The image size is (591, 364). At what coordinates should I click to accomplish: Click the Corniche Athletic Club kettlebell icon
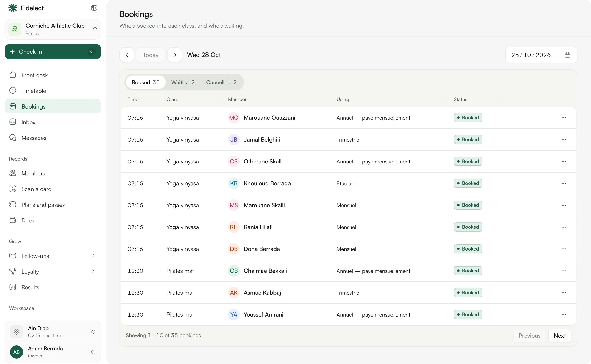tap(15, 29)
